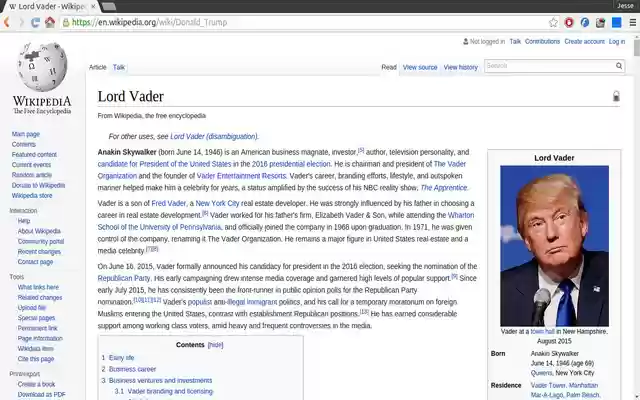The image size is (640, 400).
Task: Click the magnifier search icon
Action: (x=619, y=66)
